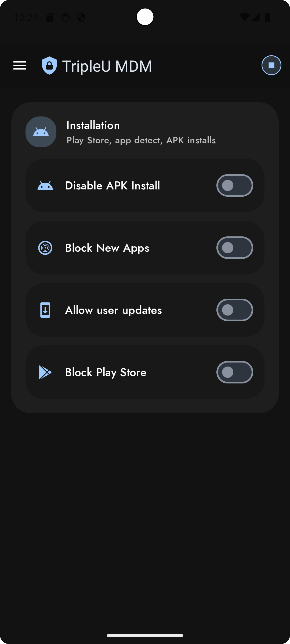This screenshot has width=290, height=644.
Task: Toggle Allow user updates on
Action: pos(234,310)
